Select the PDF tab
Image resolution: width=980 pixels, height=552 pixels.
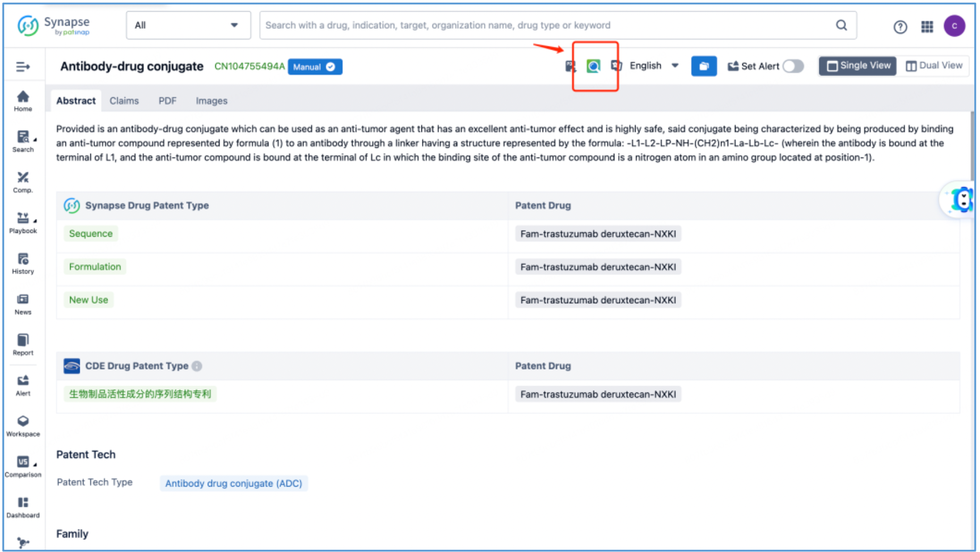tap(167, 101)
